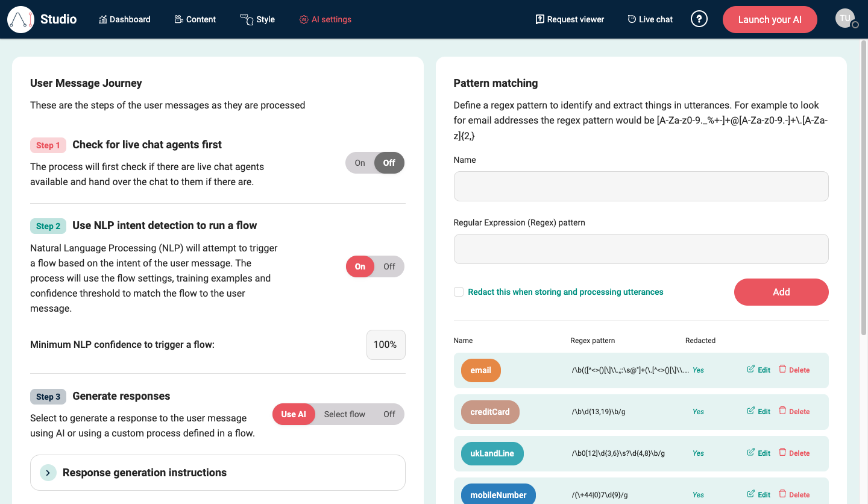
Task: Switch to the Style section
Action: click(257, 19)
